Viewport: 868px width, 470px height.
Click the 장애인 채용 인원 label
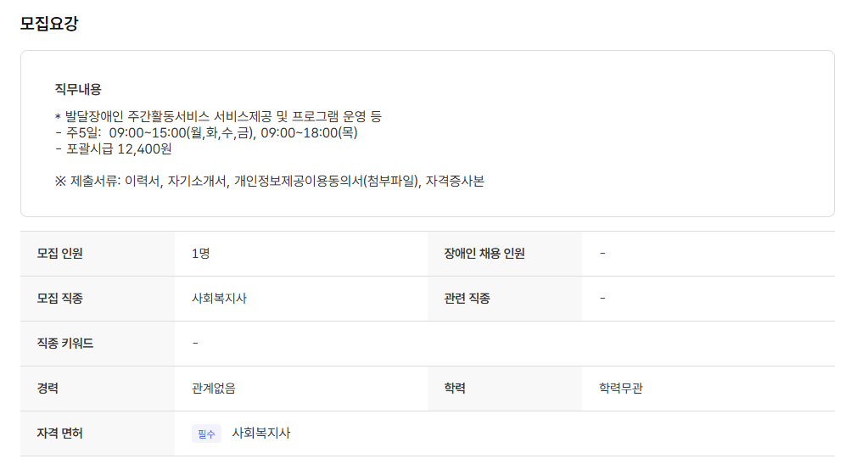[484, 254]
